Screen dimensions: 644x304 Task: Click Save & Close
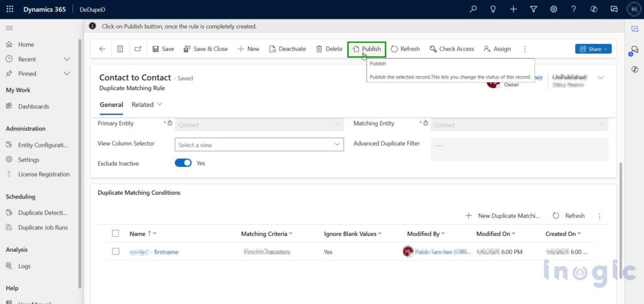click(206, 49)
